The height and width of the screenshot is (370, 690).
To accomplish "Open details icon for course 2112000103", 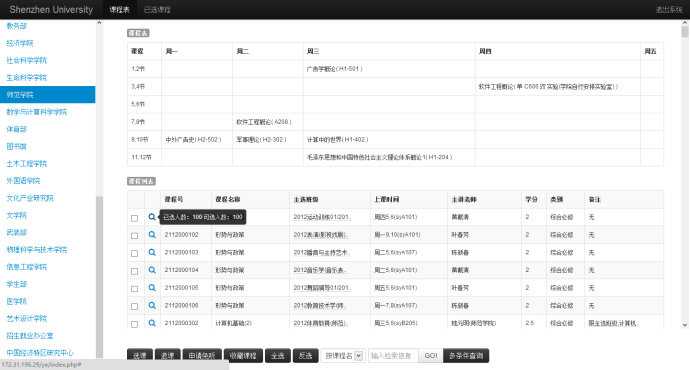I will point(152,252).
